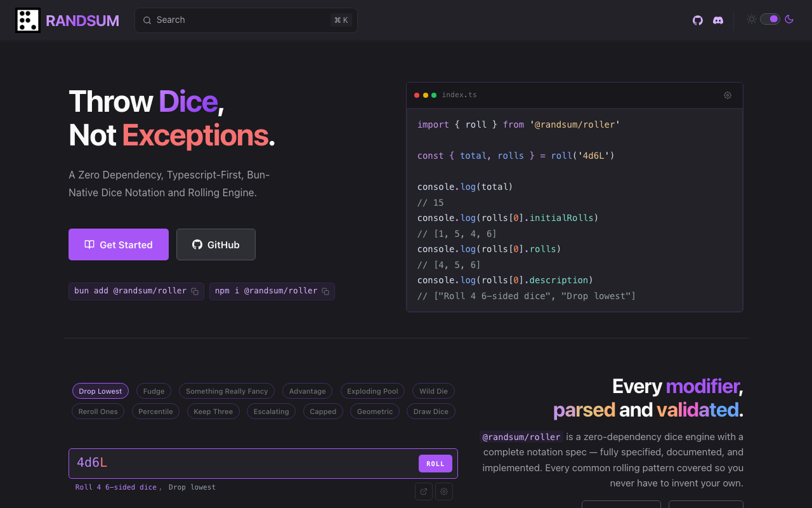This screenshot has height=508, width=812.
Task: Click the open-external icon below the notation input
Action: tap(424, 491)
